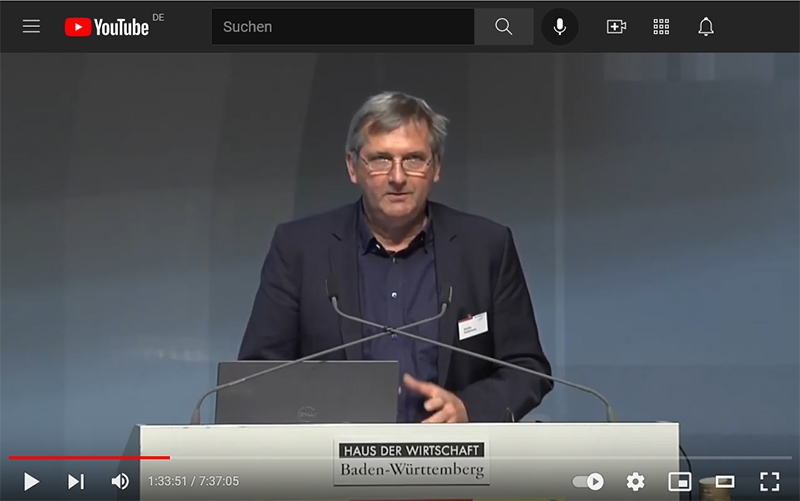Open the hamburger guide menu

(x=31, y=27)
